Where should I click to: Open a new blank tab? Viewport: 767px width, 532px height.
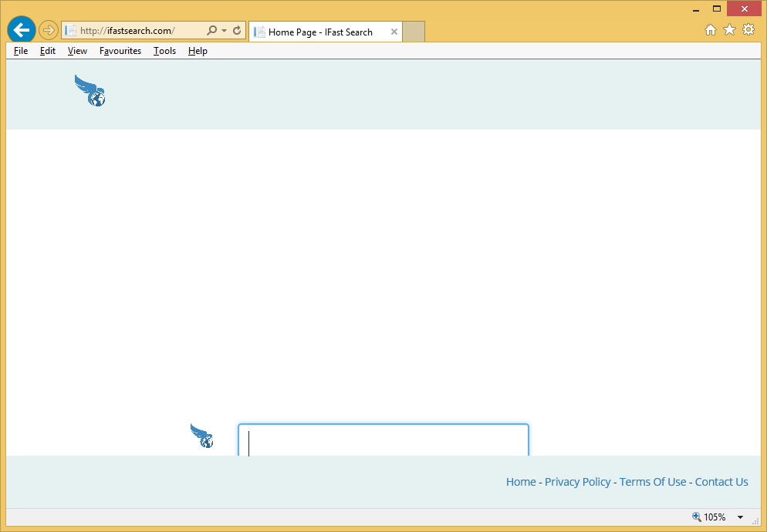[414, 32]
